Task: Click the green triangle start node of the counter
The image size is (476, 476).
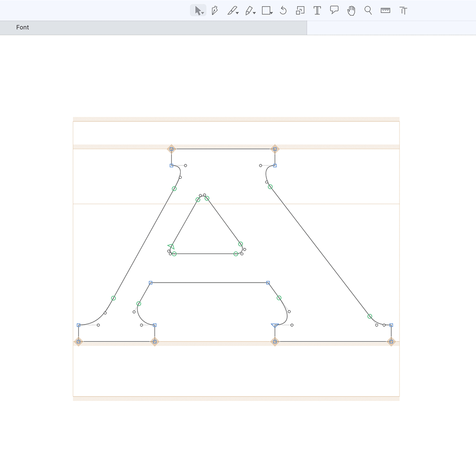Action: [171, 246]
